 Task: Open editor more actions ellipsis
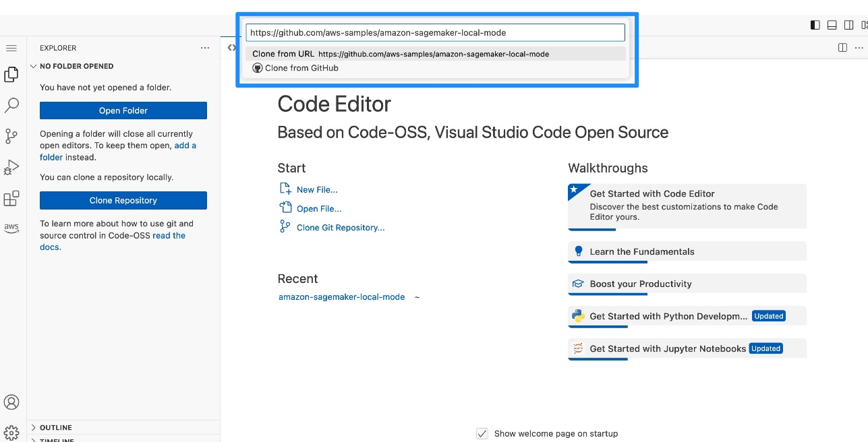(859, 47)
